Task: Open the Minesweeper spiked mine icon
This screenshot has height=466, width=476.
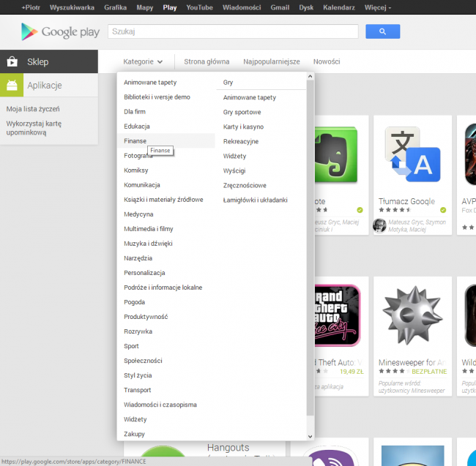Action: tap(412, 315)
